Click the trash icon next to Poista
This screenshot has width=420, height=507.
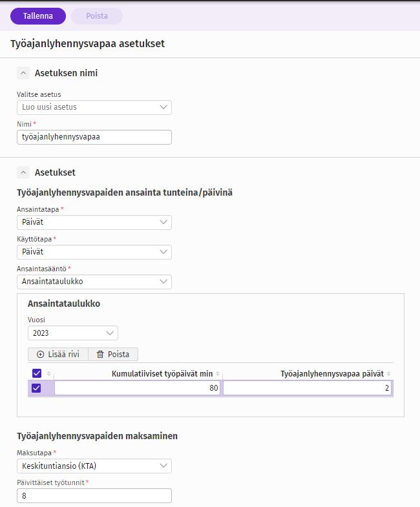pyautogui.click(x=100, y=355)
